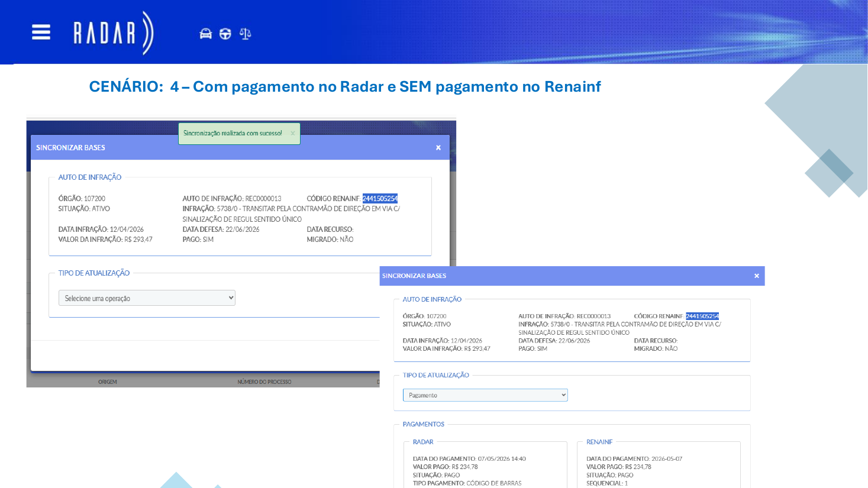Dismiss the 'Sincronização realizada com sucesso' toast

point(292,133)
